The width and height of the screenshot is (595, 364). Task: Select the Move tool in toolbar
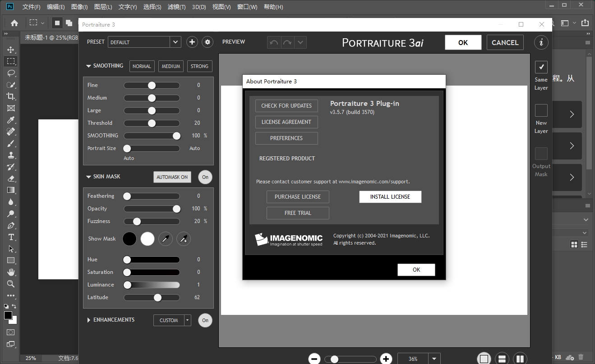tap(11, 50)
